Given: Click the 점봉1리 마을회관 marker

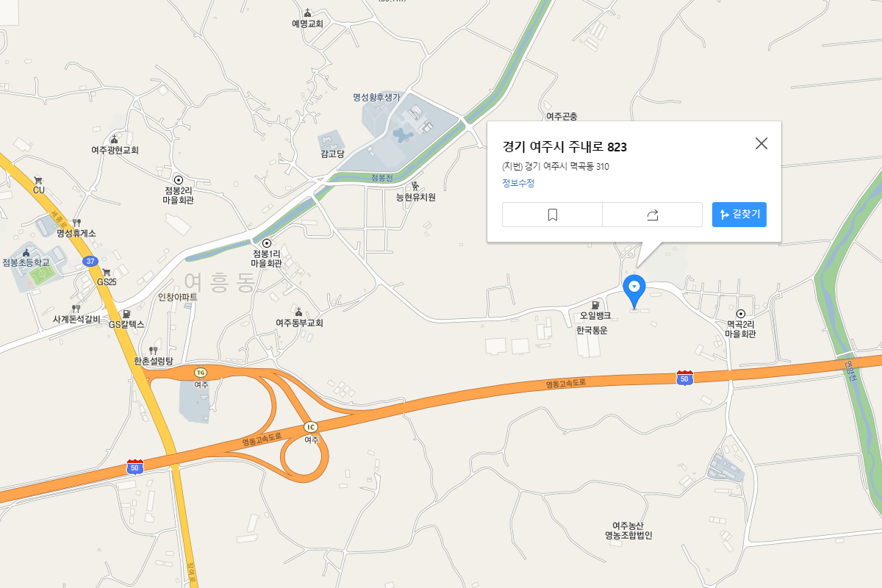Looking at the screenshot, I should (266, 243).
